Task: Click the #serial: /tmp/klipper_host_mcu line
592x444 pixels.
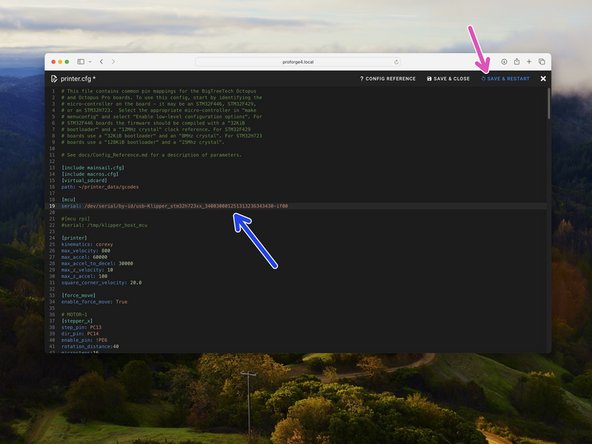Action: click(104, 225)
